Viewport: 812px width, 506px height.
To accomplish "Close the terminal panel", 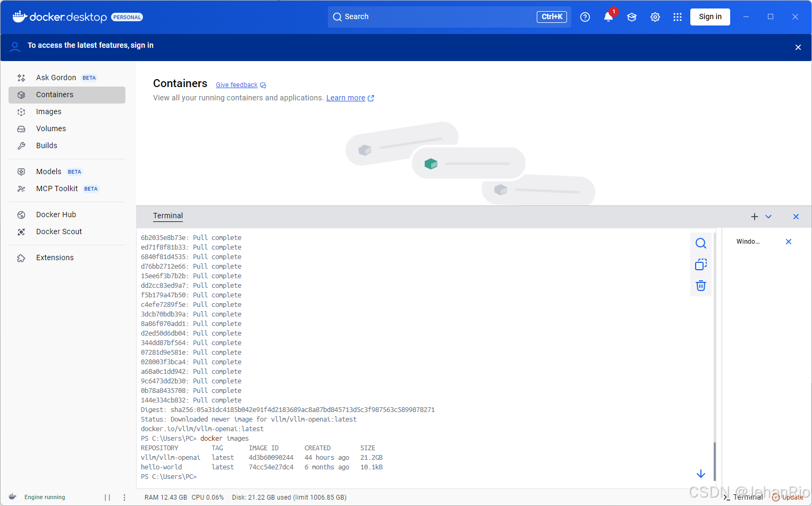I will pyautogui.click(x=796, y=217).
